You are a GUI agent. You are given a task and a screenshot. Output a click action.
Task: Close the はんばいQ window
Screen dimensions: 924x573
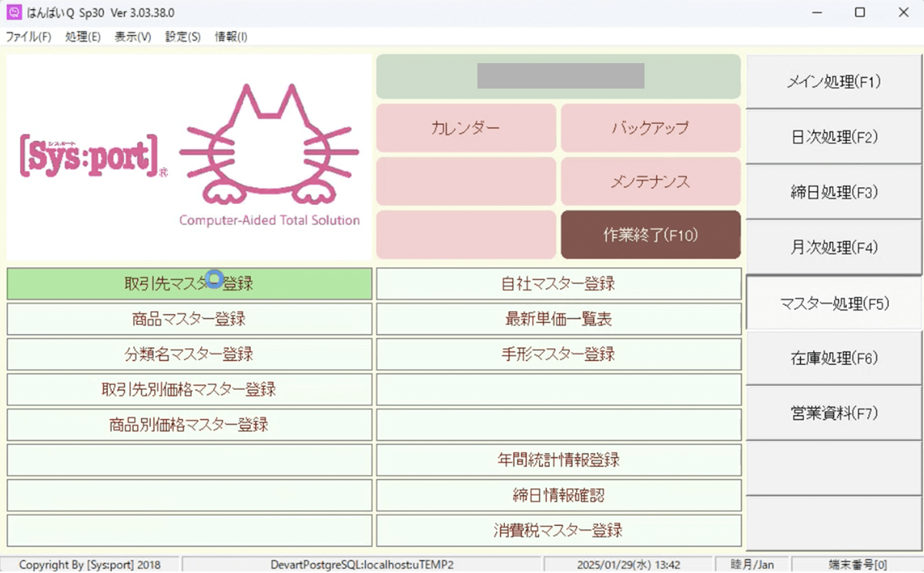(x=902, y=13)
